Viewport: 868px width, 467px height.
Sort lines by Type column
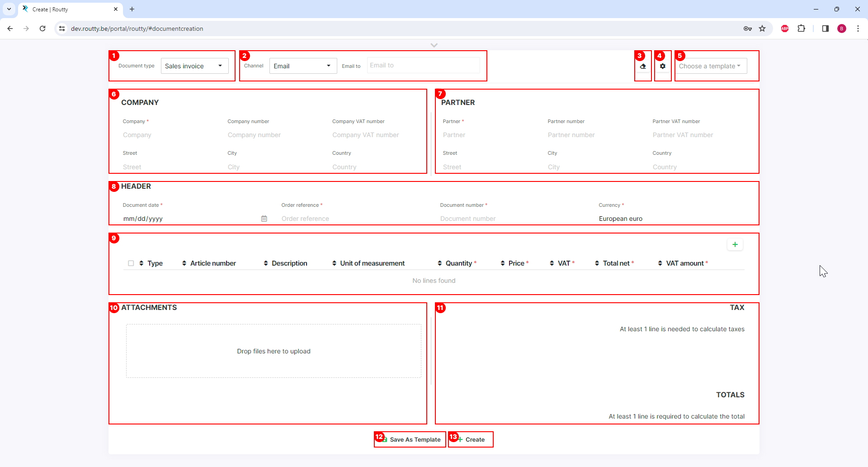142,263
